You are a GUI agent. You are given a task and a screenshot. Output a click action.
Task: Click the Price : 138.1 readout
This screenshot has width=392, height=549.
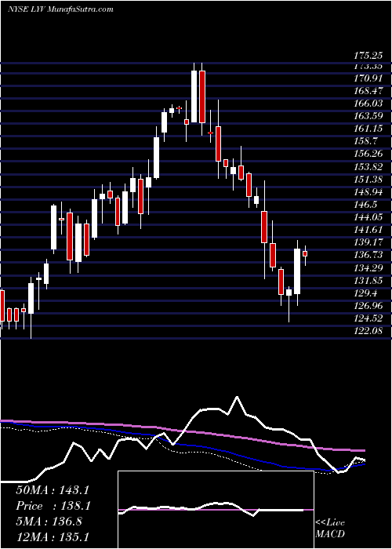53,506
